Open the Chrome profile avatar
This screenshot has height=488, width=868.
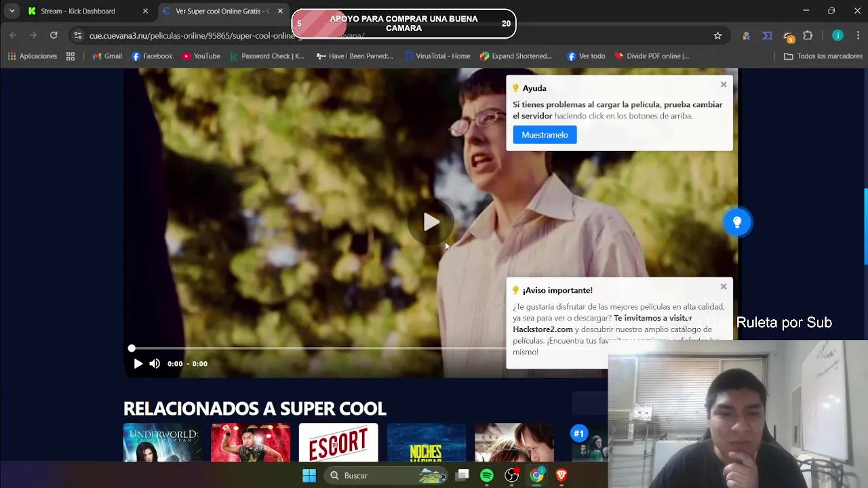[x=837, y=35]
